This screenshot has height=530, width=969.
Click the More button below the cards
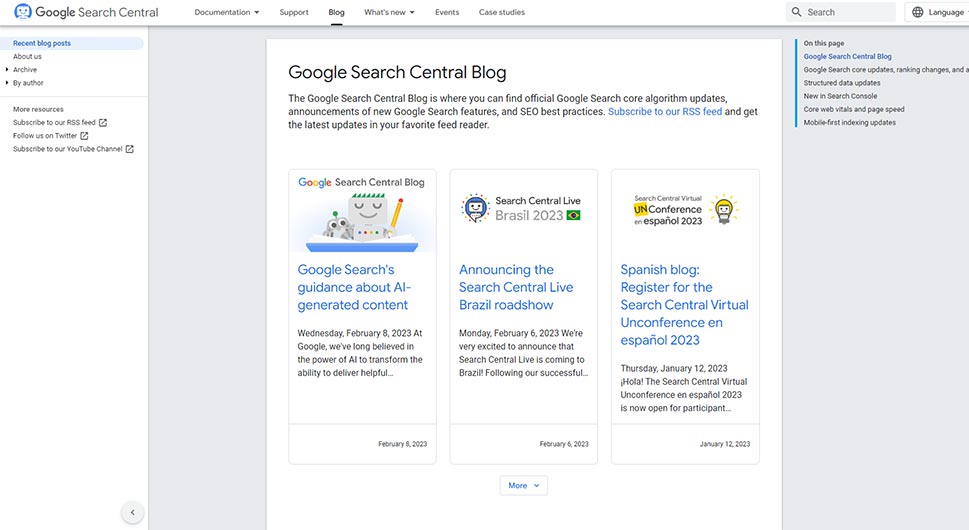pyautogui.click(x=523, y=486)
